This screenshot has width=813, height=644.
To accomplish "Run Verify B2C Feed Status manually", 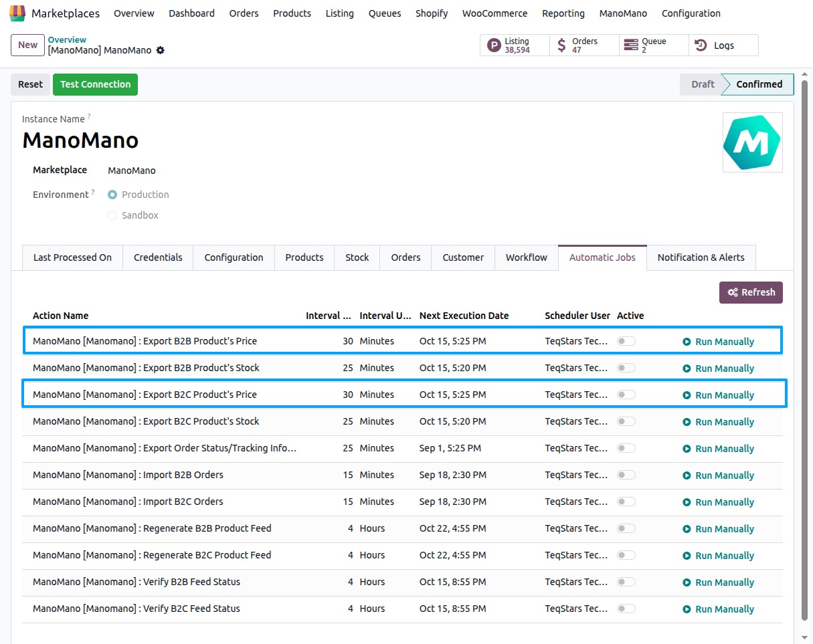I will click(718, 609).
